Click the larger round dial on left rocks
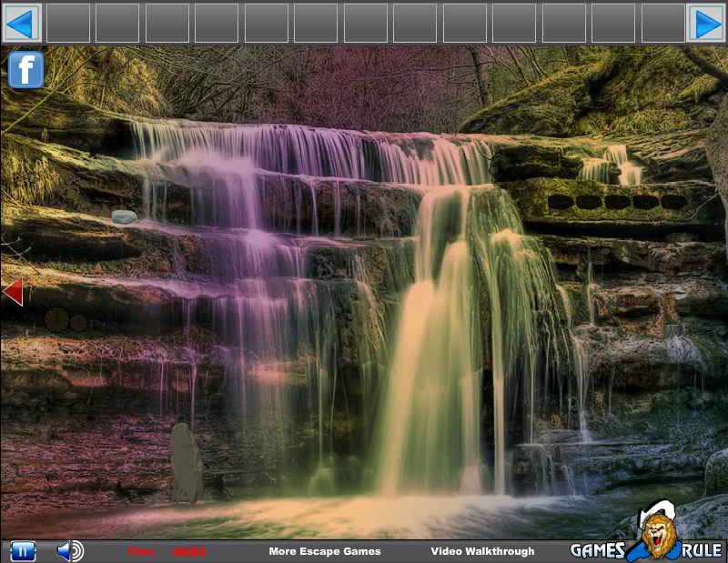This screenshot has height=563, width=728. point(56,320)
